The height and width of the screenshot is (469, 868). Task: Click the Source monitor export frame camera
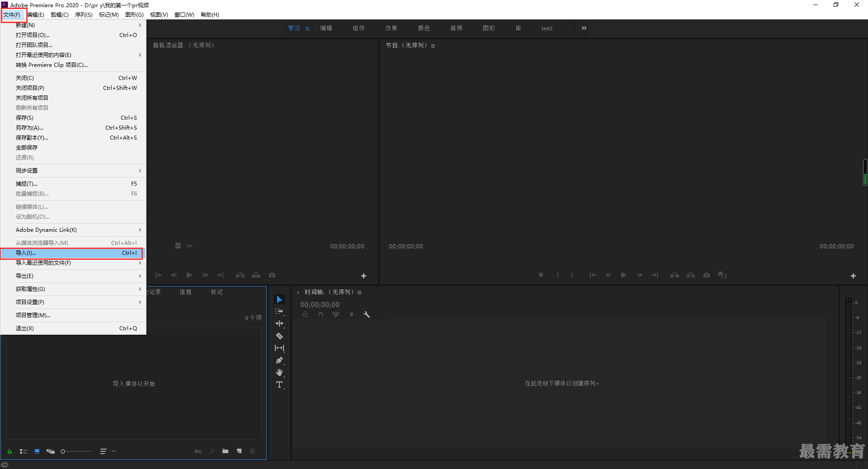point(272,275)
